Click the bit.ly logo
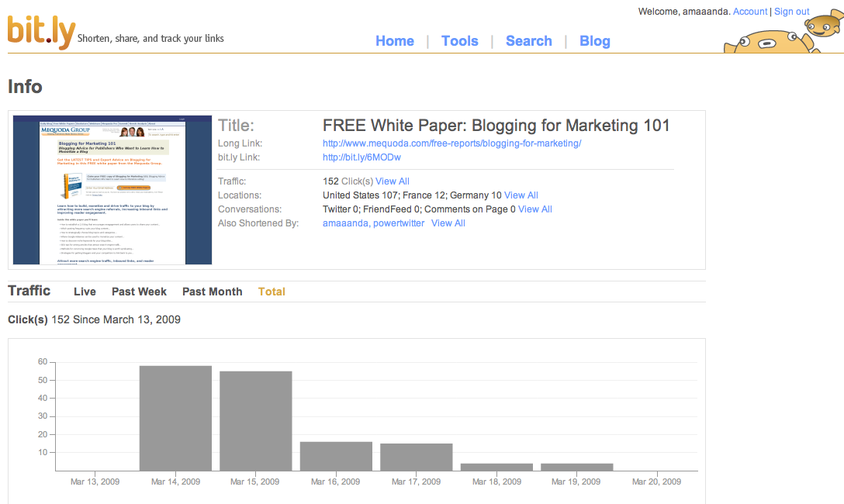844x504 pixels. pos(41,32)
